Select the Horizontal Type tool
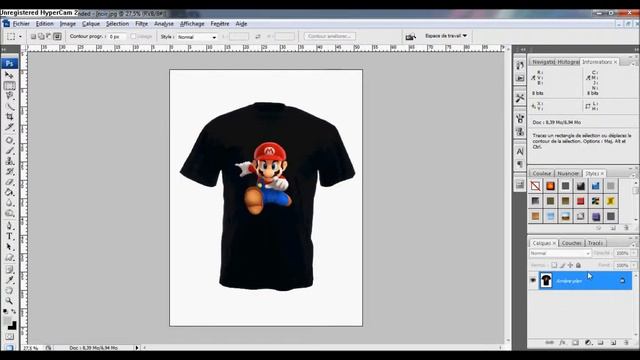This screenshot has height=360, width=640. pyautogui.click(x=9, y=236)
